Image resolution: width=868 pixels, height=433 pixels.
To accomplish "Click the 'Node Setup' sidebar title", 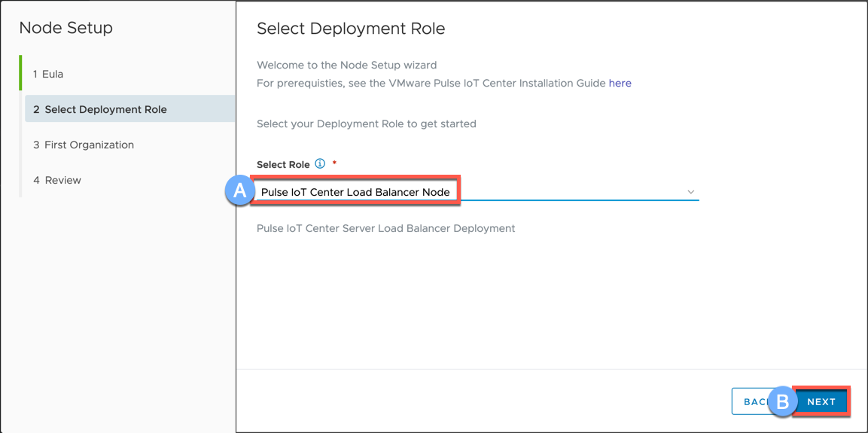I will coord(66,28).
